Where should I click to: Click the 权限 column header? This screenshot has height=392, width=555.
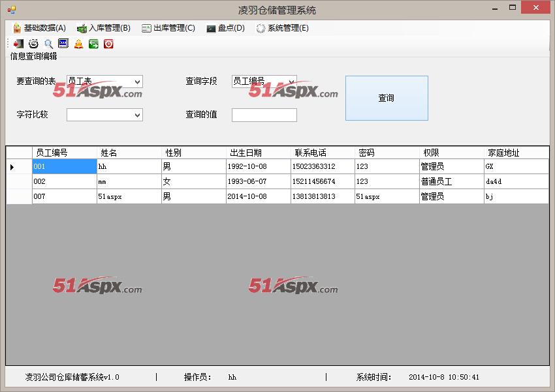tap(451, 153)
